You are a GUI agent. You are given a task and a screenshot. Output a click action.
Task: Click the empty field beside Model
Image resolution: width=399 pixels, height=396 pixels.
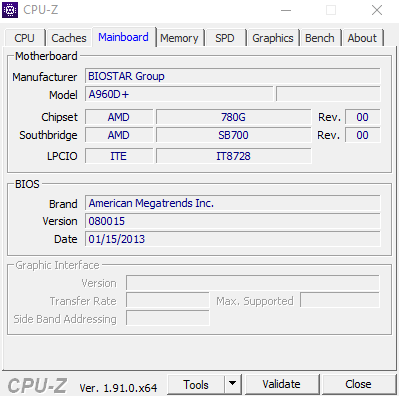[x=328, y=94]
